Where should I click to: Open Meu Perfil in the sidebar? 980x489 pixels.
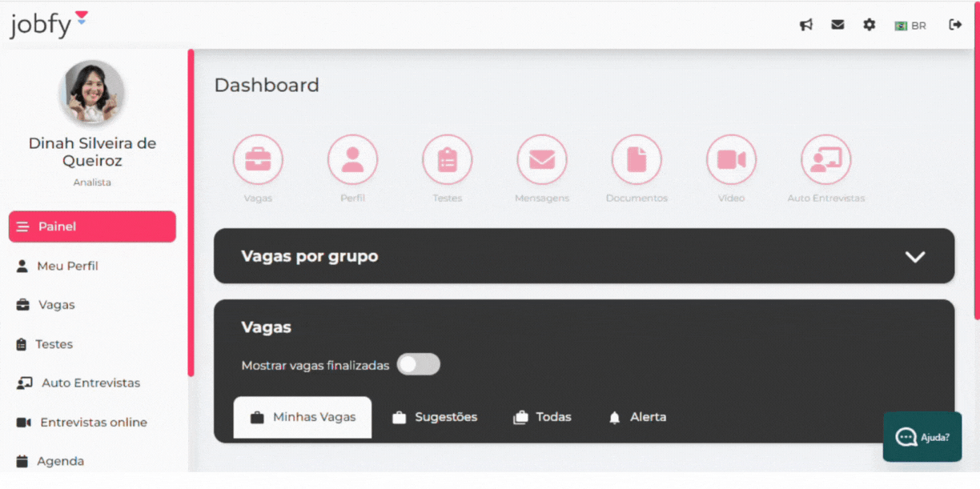click(x=67, y=266)
